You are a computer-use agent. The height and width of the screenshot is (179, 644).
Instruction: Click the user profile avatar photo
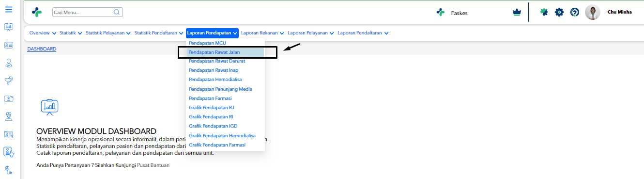click(593, 12)
